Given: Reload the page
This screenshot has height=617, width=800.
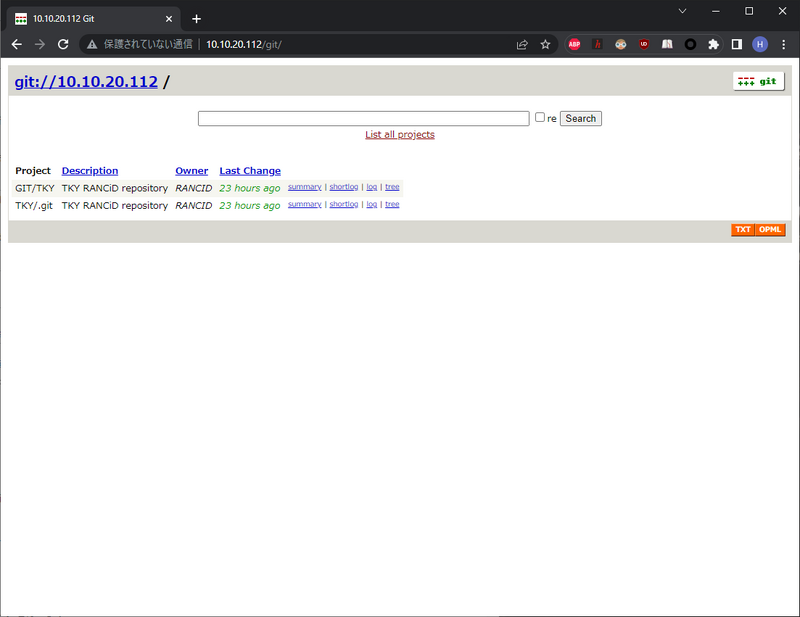Looking at the screenshot, I should click(x=63, y=44).
